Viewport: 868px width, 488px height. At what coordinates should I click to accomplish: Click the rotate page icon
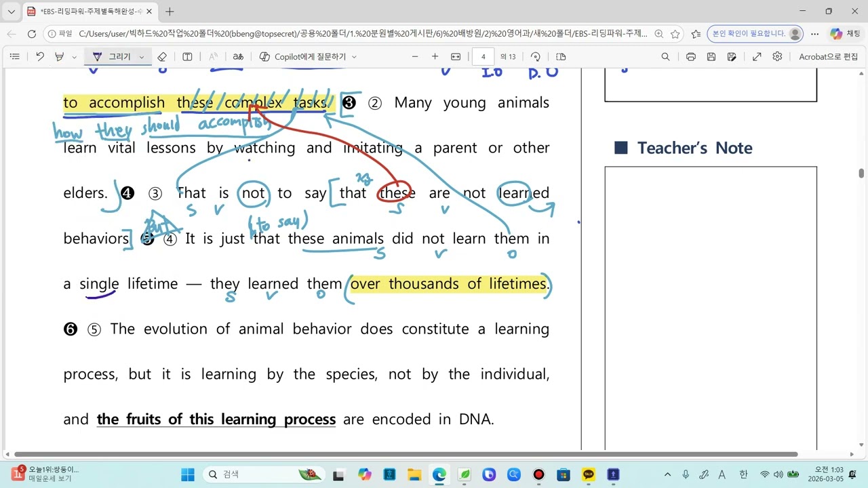(536, 57)
